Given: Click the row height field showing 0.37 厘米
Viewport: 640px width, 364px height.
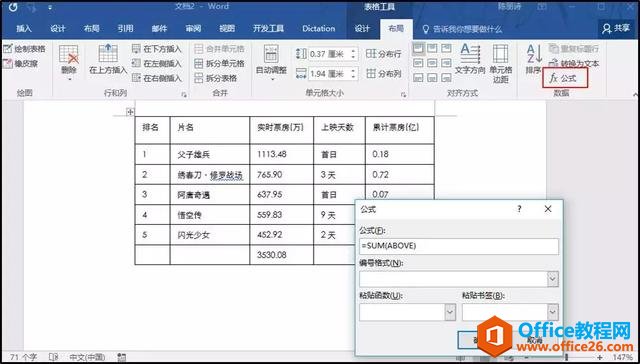Looking at the screenshot, I should (x=328, y=54).
